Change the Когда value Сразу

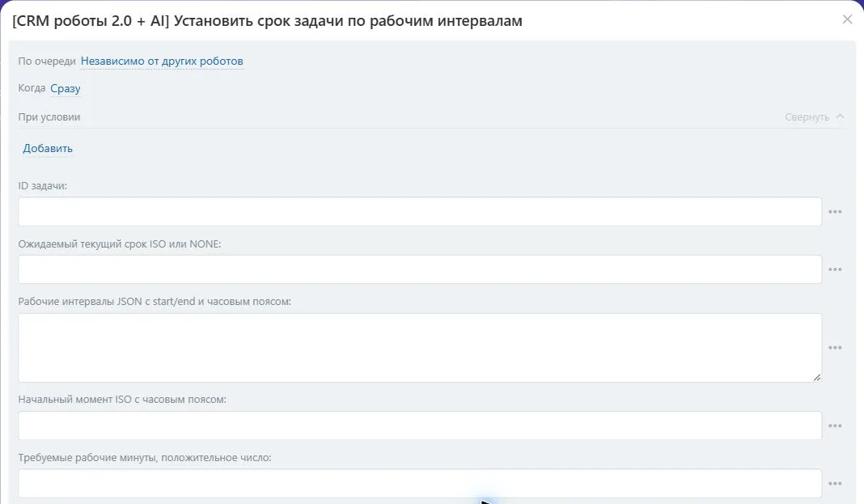click(65, 89)
